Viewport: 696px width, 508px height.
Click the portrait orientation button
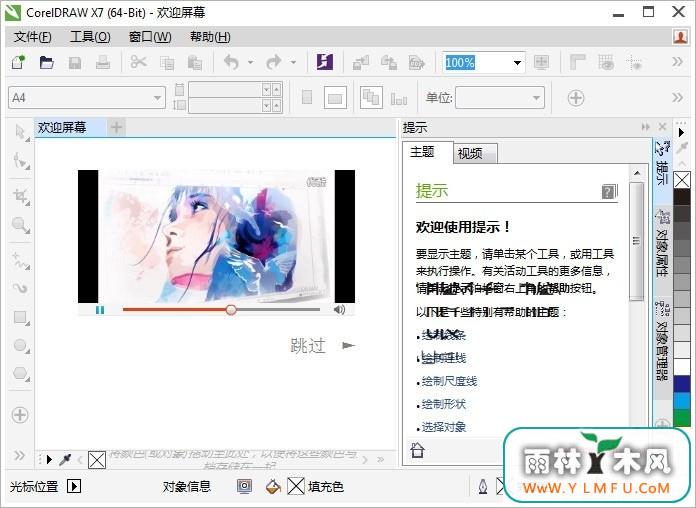(x=307, y=97)
